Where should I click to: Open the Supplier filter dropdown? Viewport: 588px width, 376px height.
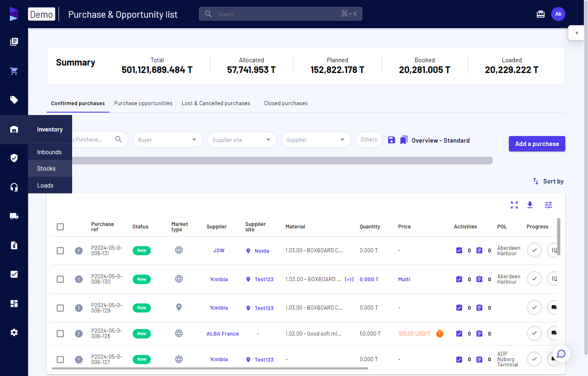click(316, 140)
